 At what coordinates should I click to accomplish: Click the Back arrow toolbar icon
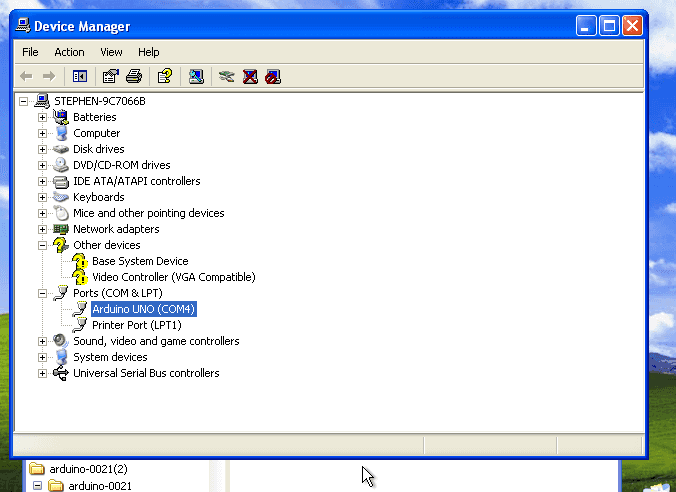26,77
